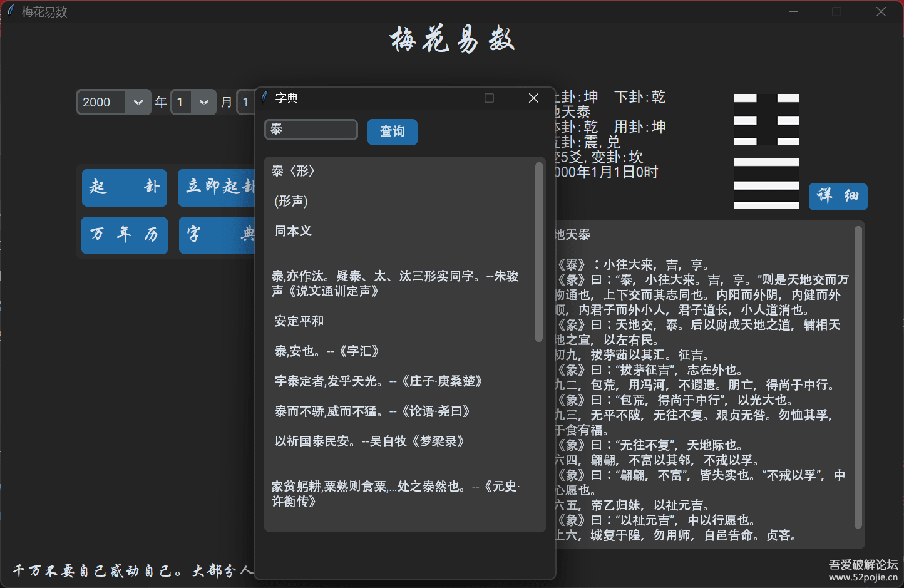Click the dictionary results scrollbar
The image size is (904, 588).
(538, 252)
